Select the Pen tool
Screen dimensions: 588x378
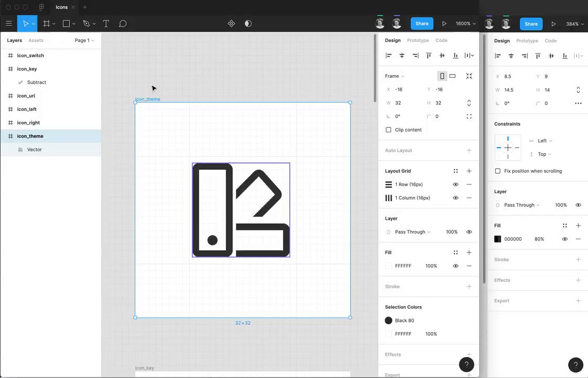(x=86, y=24)
